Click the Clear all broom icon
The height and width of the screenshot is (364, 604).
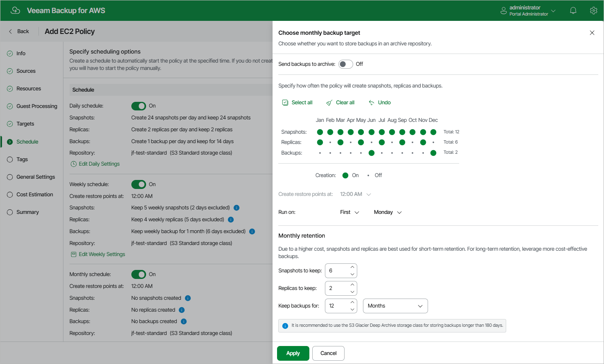click(329, 103)
